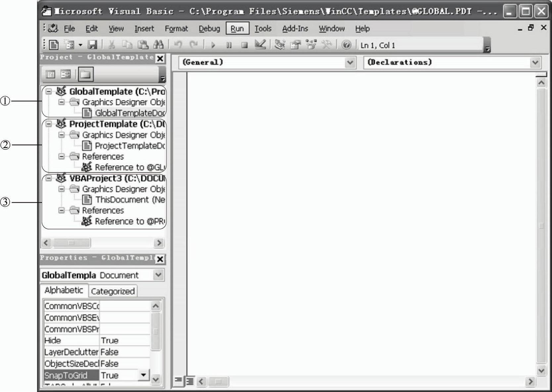Collapse the GlobalTemplate project node
The image size is (552, 392).
(49, 91)
